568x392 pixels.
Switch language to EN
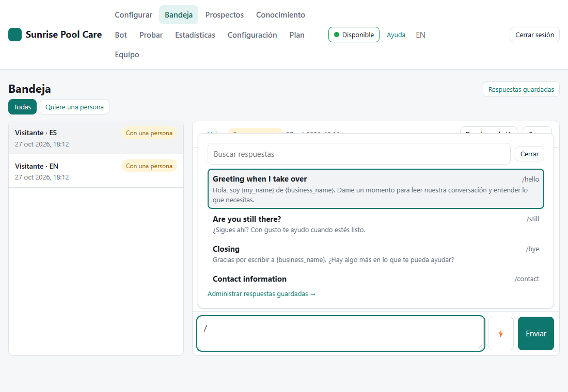(x=420, y=35)
